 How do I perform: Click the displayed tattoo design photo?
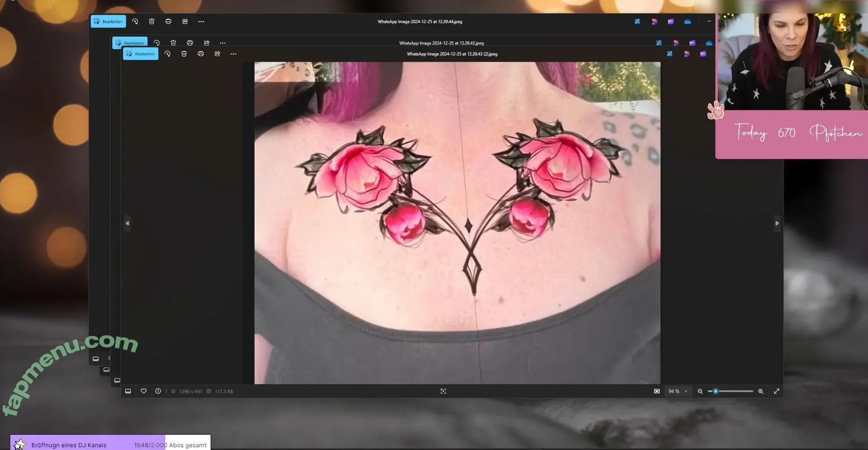pyautogui.click(x=457, y=223)
